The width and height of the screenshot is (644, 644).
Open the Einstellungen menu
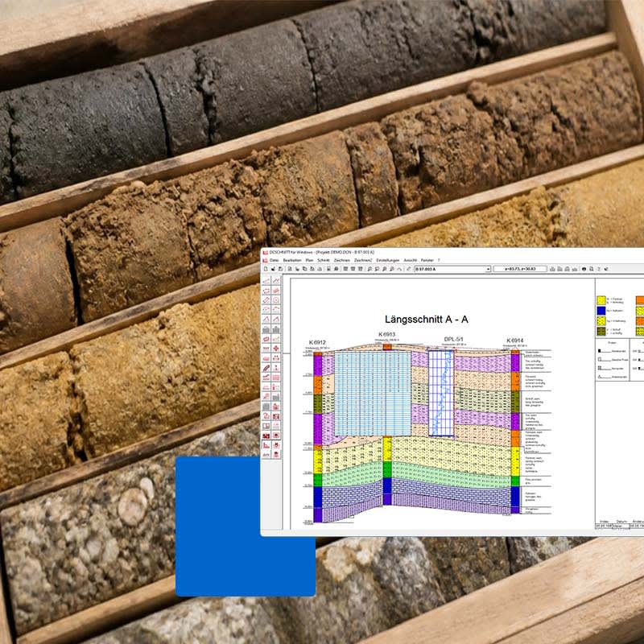point(388,260)
